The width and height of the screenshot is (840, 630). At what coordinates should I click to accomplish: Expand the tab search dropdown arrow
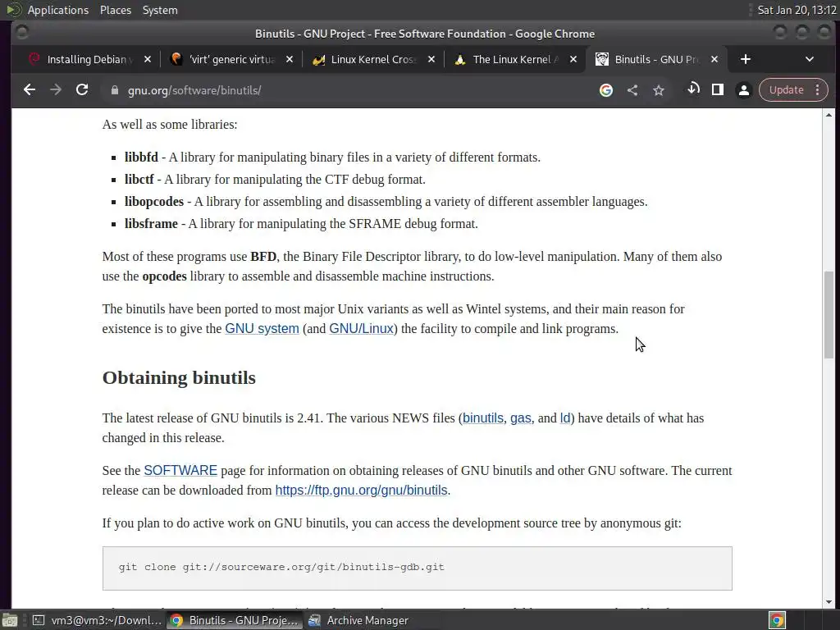[810, 59]
